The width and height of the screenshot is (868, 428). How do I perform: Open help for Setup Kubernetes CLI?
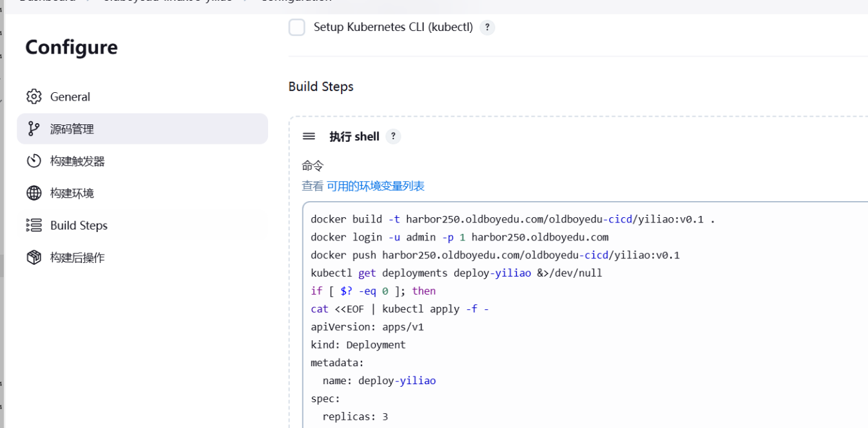[x=487, y=28]
